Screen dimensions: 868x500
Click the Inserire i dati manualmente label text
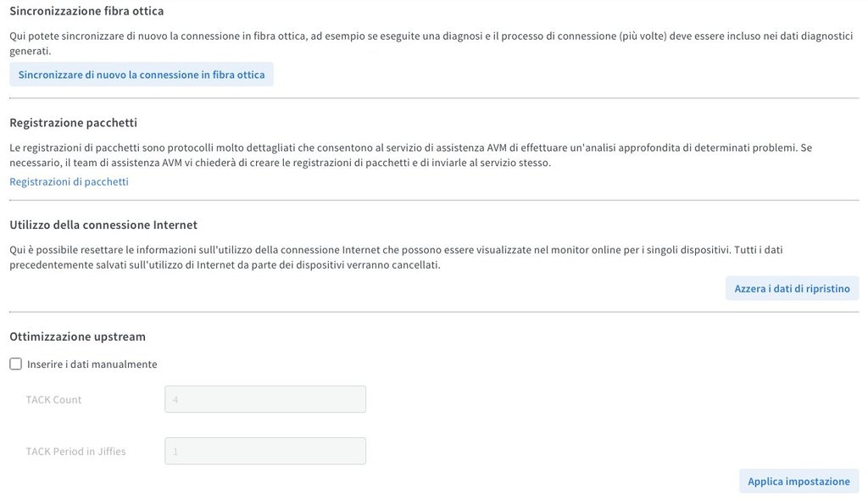coord(92,364)
